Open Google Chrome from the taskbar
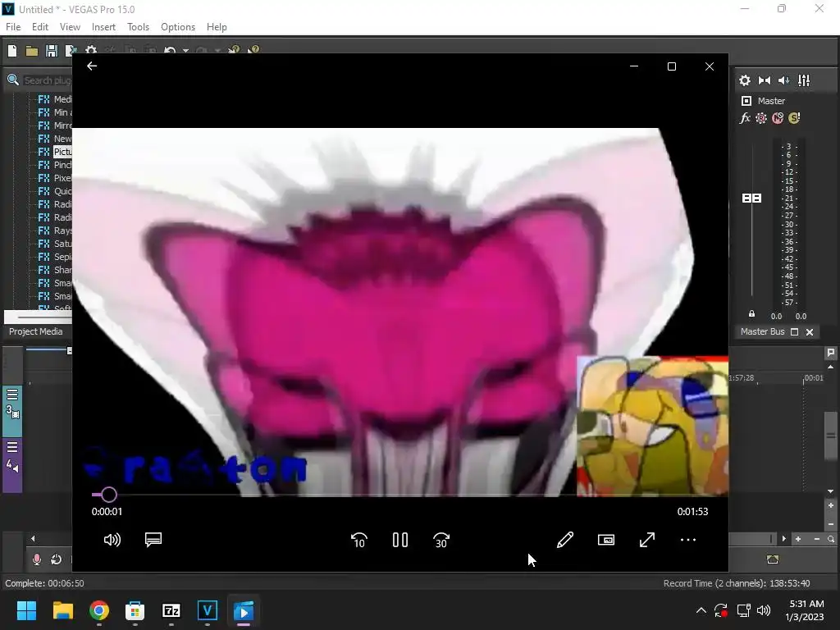 (x=99, y=610)
